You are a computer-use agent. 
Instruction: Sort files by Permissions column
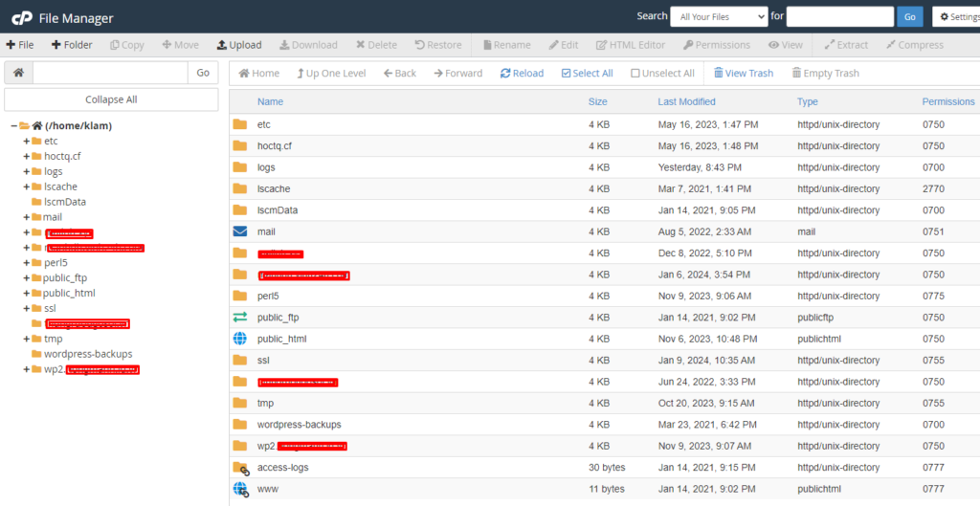(x=948, y=101)
